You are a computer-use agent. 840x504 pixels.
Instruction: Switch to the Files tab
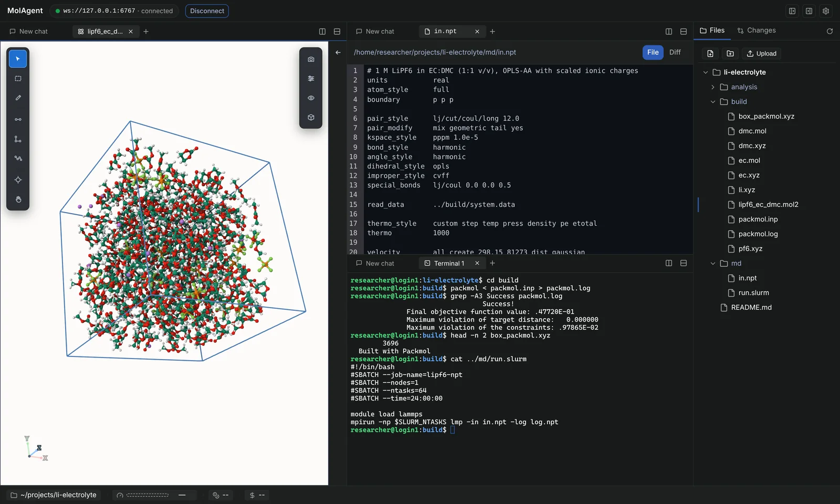coord(712,30)
